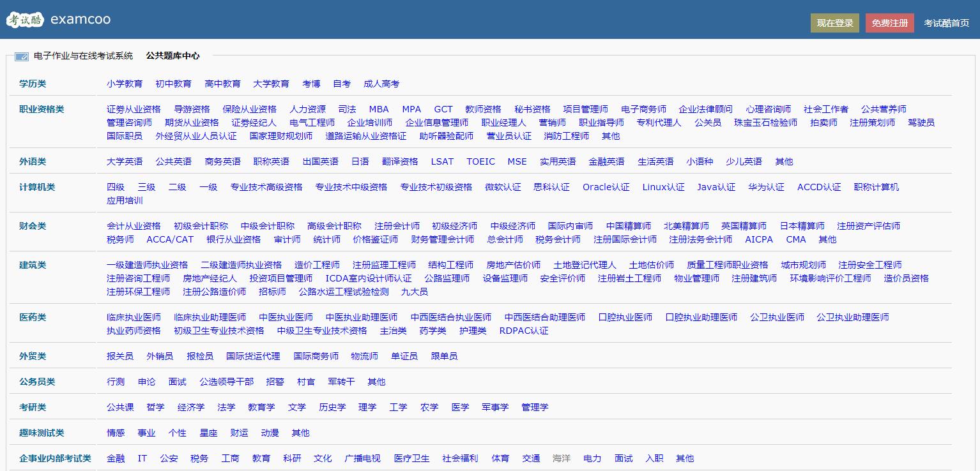The width and height of the screenshot is (980, 471).
Task: Select 军转干 under 公务员类
Action: 340,381
